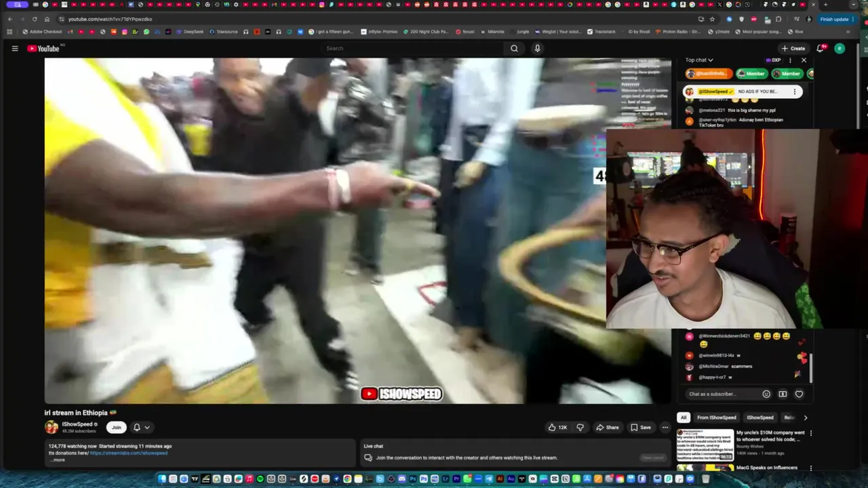Select the From IShowSpeed chip
This screenshot has height=488, width=868.
(716, 418)
